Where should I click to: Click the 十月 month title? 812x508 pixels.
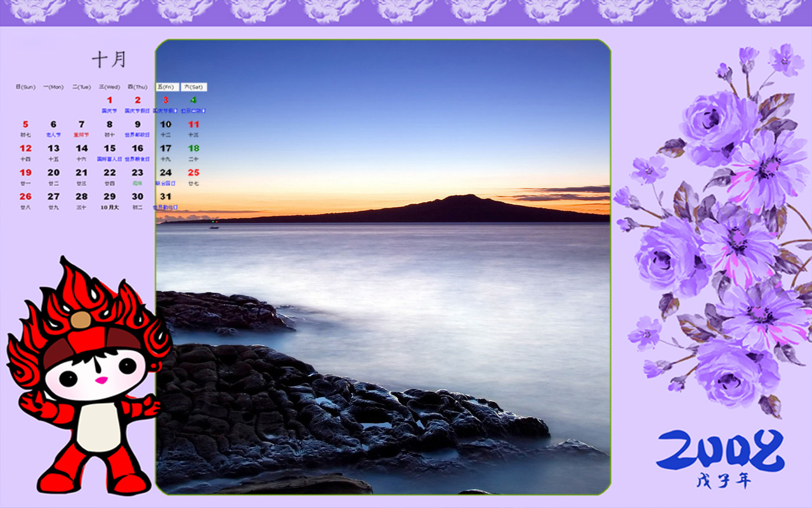click(109, 60)
